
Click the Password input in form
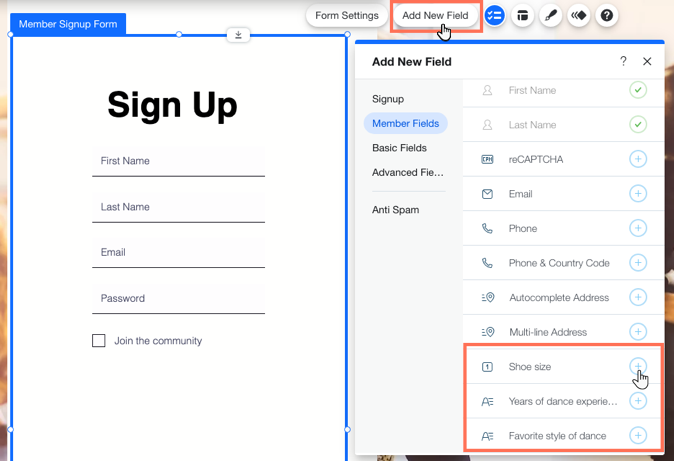point(178,299)
